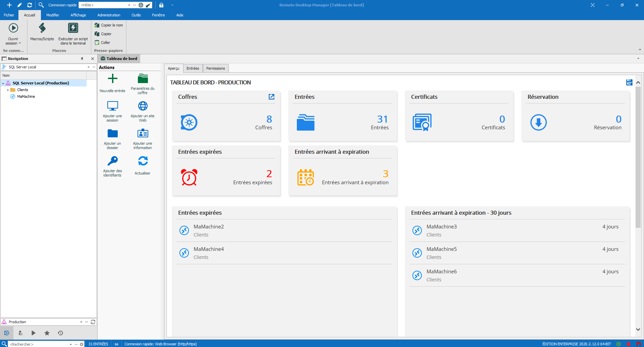Open the Production vault dropdown
The width and height of the screenshot is (644, 347).
[81, 322]
